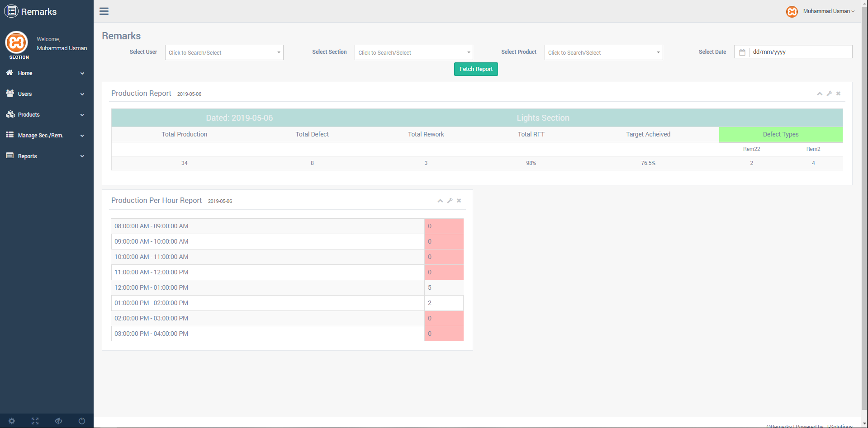Click the 98% Total RFT value
Viewport: 868px width, 428px height.
pos(531,163)
